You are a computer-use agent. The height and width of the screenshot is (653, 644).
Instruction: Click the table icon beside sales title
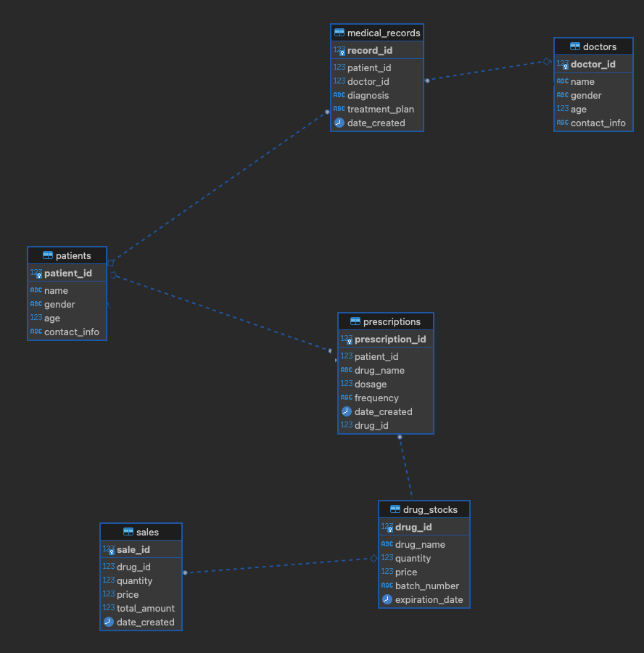[128, 531]
